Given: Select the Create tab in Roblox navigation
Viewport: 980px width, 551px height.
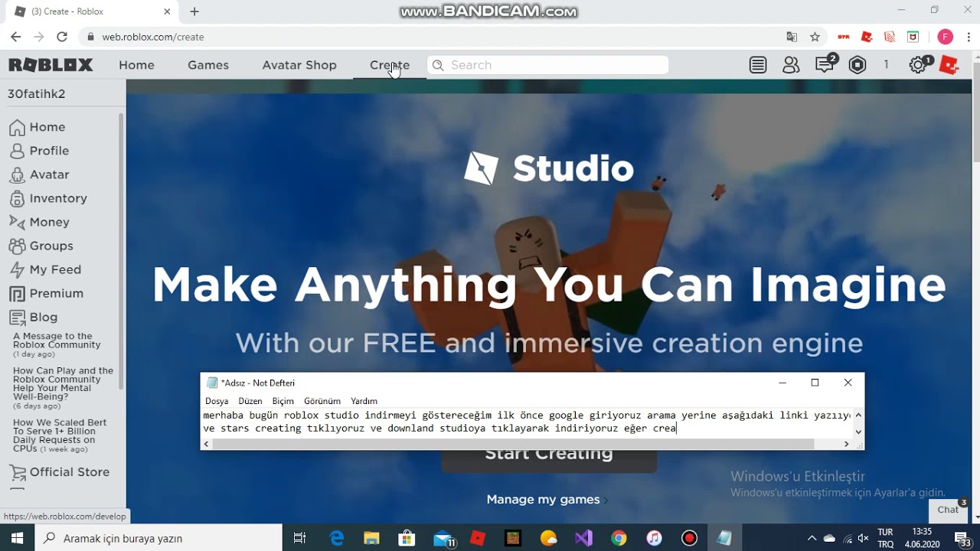Looking at the screenshot, I should pos(390,65).
